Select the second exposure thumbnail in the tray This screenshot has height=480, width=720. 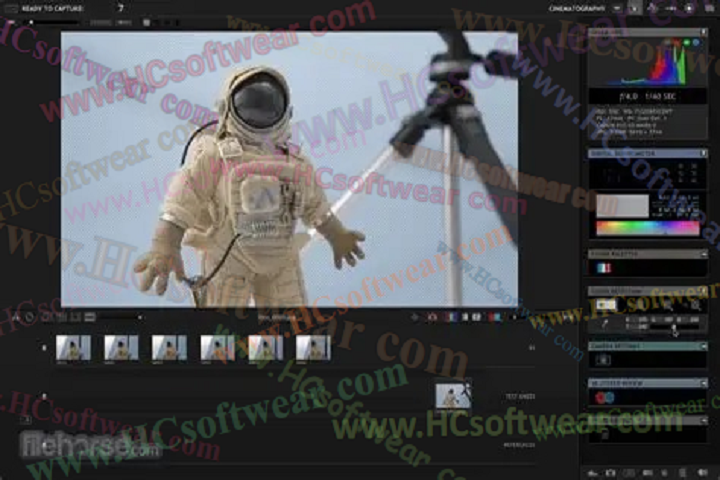coord(121,348)
